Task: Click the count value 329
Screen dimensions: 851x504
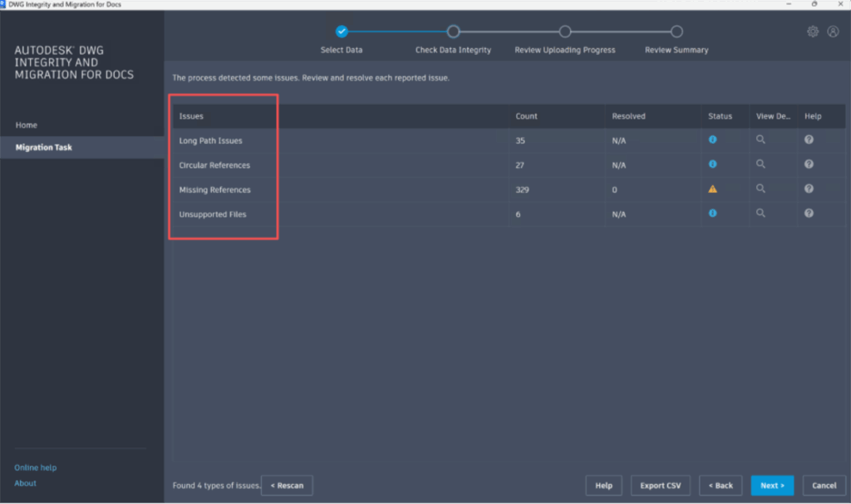Action: pos(522,189)
